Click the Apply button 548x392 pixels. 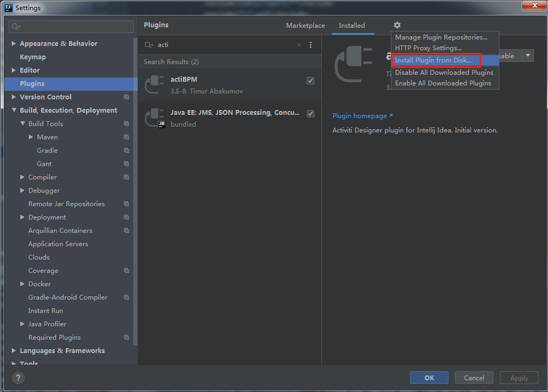pos(519,378)
